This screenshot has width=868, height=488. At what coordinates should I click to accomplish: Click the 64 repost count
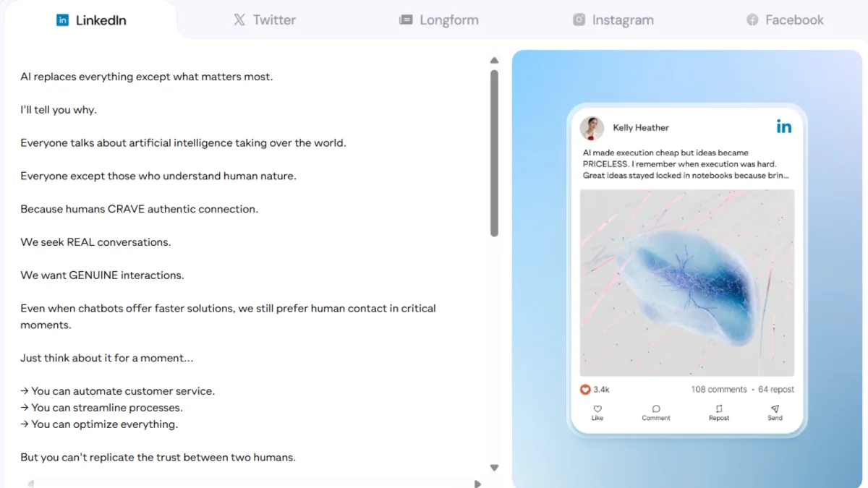point(776,389)
